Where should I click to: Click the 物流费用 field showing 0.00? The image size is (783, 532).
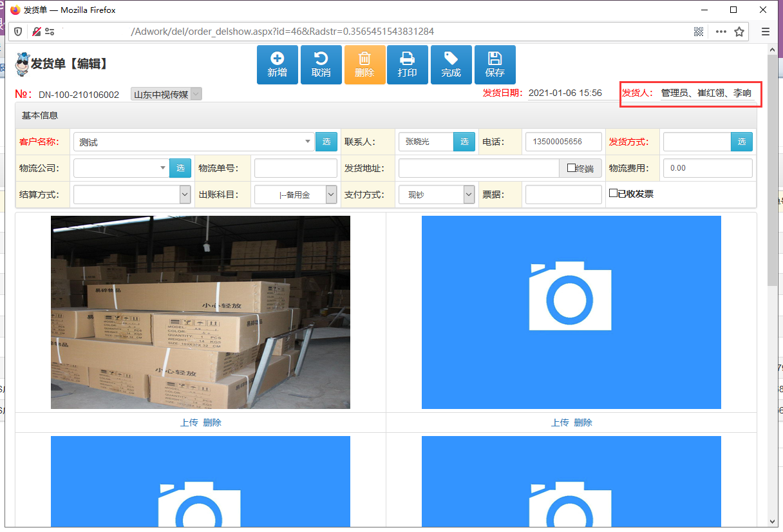pyautogui.click(x=708, y=168)
